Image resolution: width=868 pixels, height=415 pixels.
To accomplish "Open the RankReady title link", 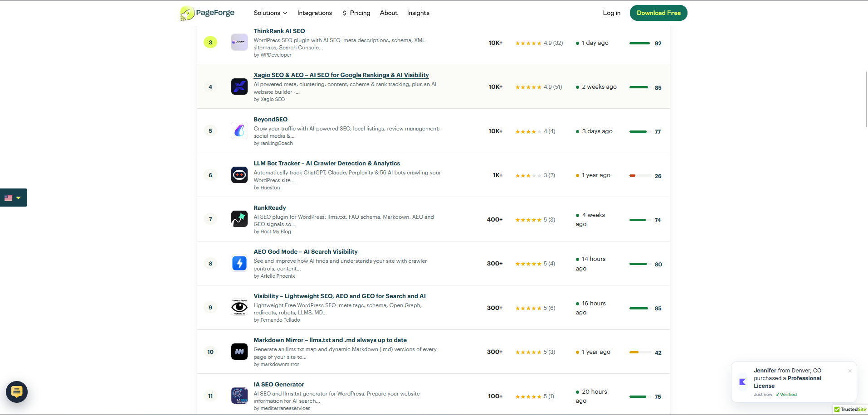I will tap(270, 208).
